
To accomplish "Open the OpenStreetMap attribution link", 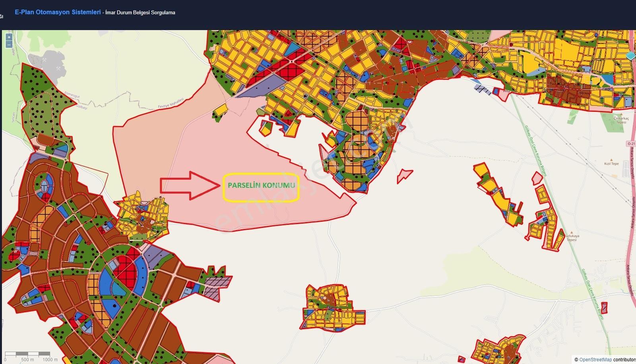I will 595,360.
